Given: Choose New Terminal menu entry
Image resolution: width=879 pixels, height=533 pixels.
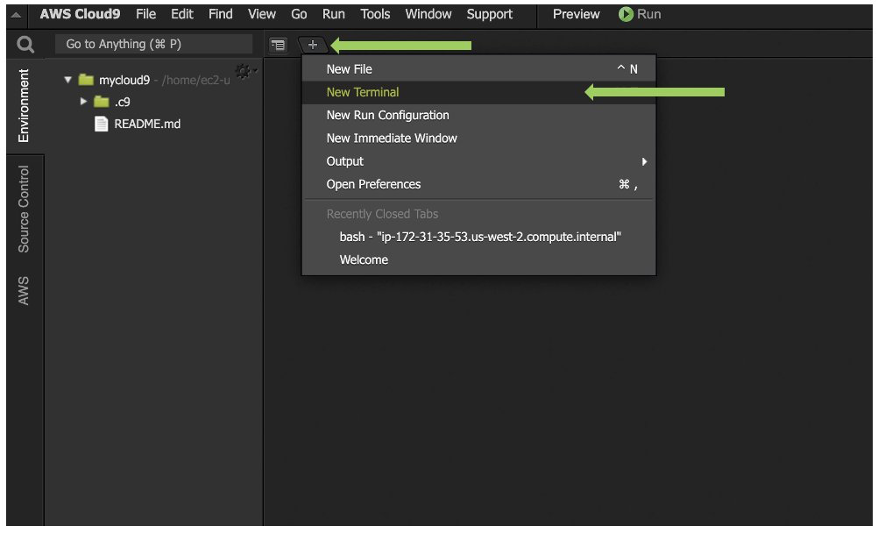Looking at the screenshot, I should point(479,92).
